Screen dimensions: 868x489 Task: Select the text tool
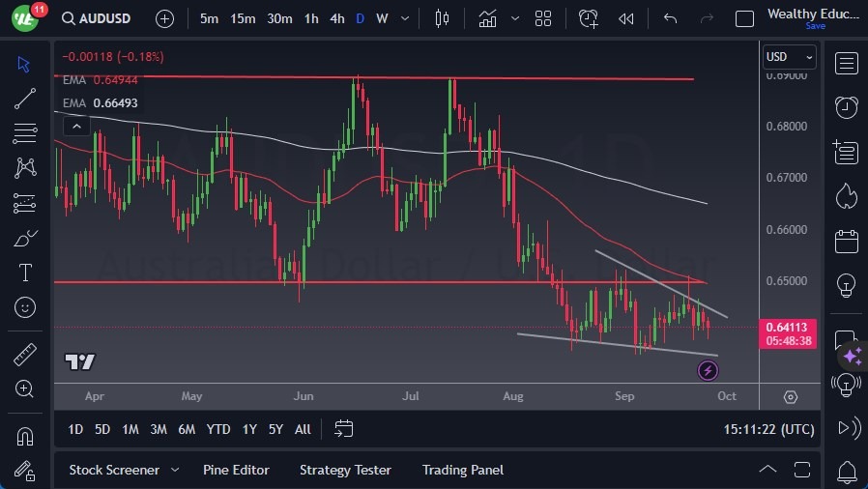(25, 273)
